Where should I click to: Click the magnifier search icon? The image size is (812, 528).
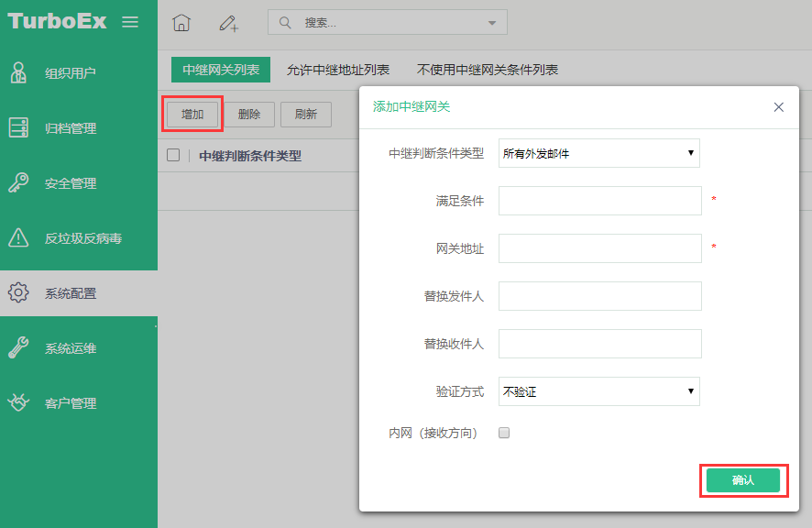(285, 23)
